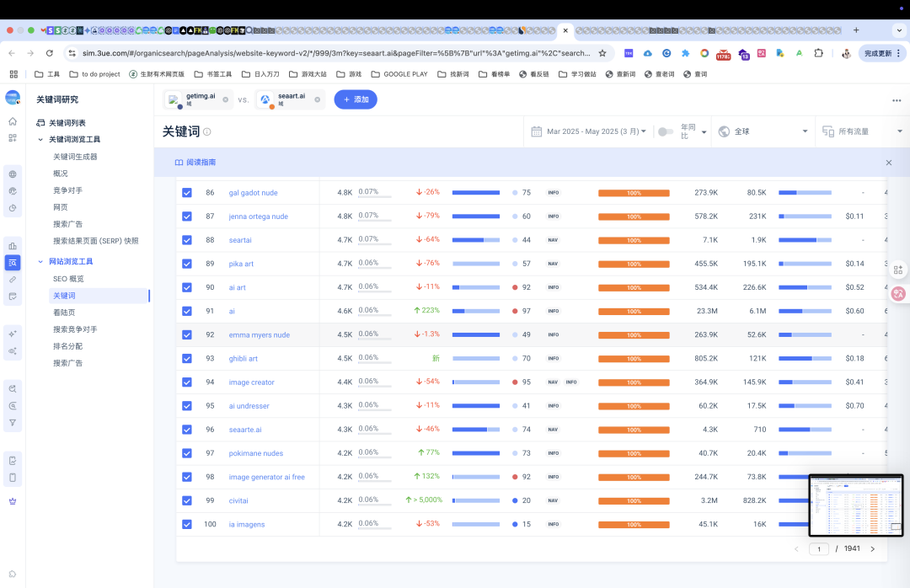Open the globe icon in left sidebar
The image size is (910, 588).
pos(13,174)
